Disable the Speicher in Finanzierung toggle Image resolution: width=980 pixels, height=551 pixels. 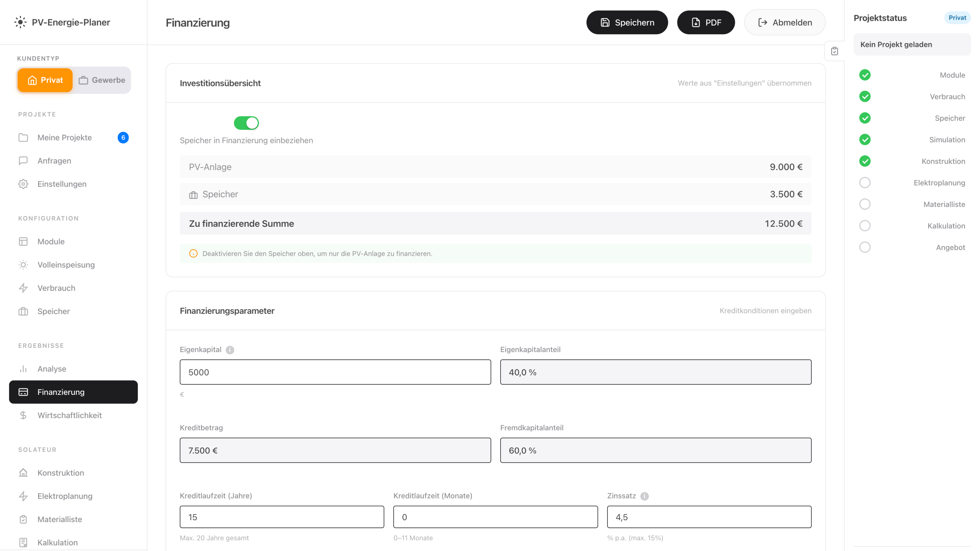tap(246, 123)
